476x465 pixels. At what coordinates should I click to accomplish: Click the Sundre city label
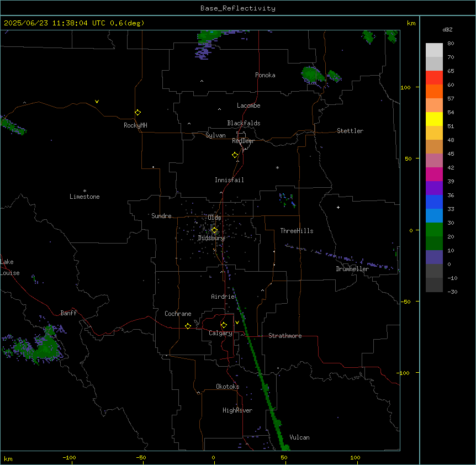[x=161, y=216]
